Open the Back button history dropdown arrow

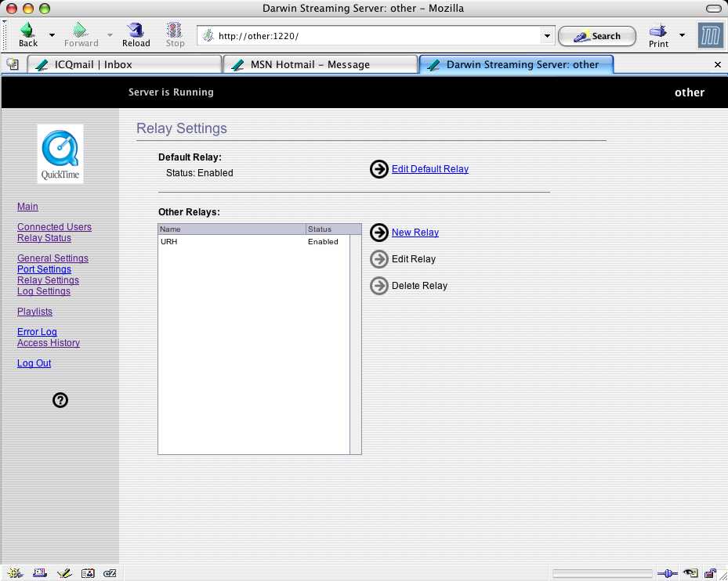point(52,35)
